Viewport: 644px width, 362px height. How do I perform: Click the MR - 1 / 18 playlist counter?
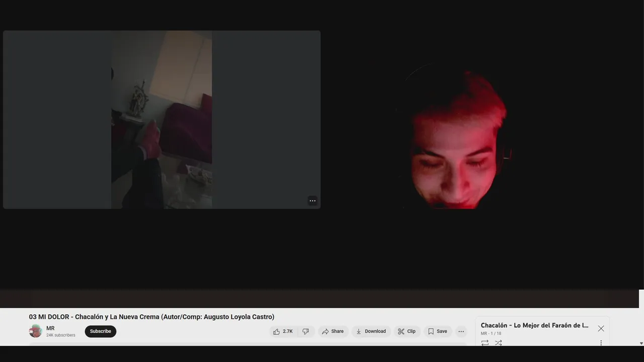coord(491,333)
